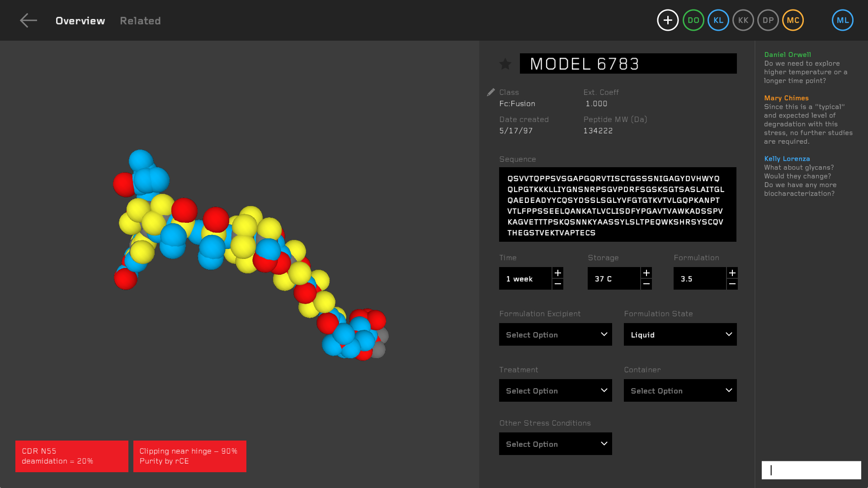This screenshot has height=488, width=868.
Task: Open the ML user profile icon
Action: coord(842,20)
